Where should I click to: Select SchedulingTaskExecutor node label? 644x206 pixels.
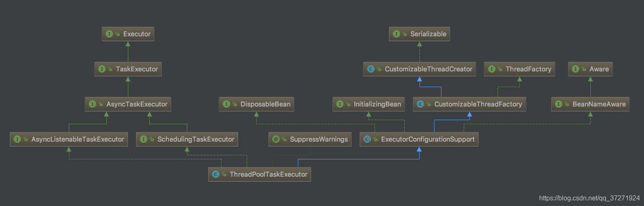click(x=196, y=139)
